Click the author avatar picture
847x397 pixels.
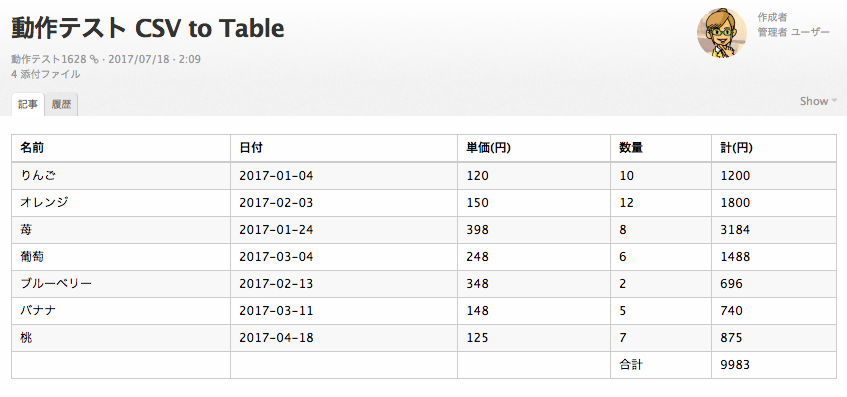click(x=722, y=33)
